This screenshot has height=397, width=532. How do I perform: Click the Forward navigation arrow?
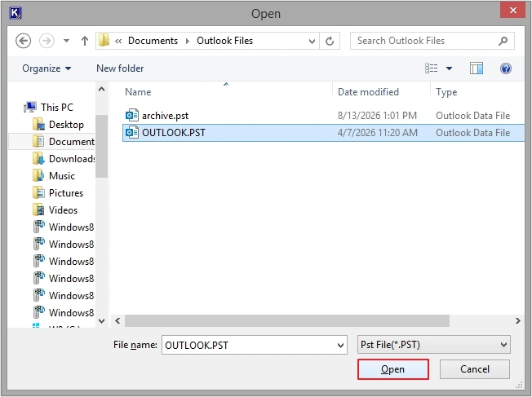47,41
